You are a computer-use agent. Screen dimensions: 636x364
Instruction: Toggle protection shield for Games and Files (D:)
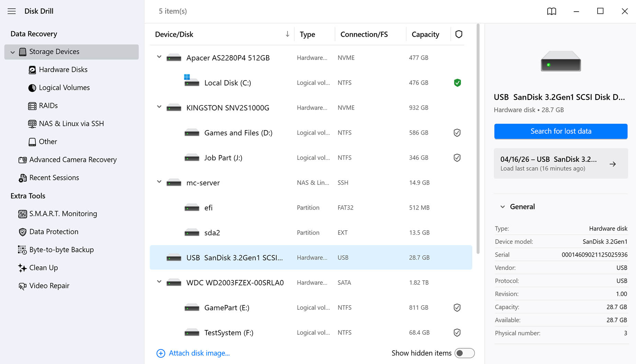coord(457,133)
